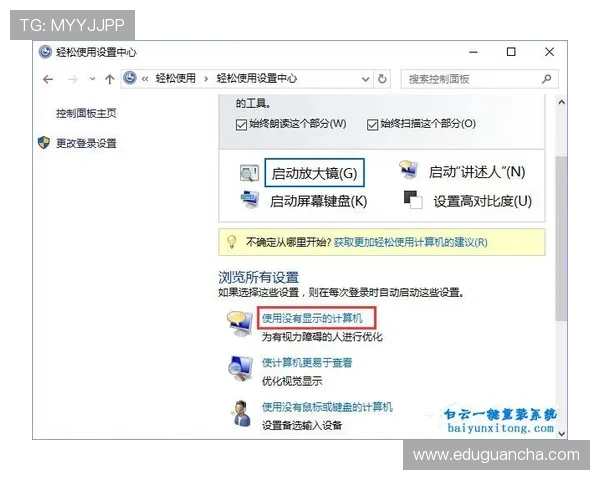Click the on-screen keyboard icon

click(250, 199)
